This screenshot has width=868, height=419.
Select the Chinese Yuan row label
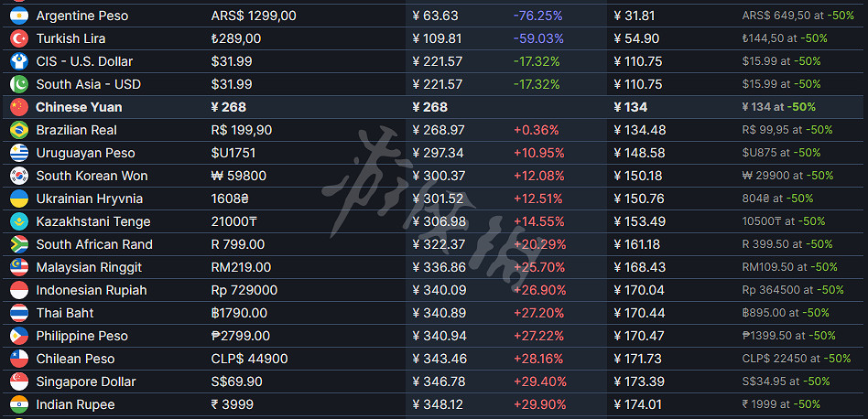pyautogui.click(x=79, y=107)
